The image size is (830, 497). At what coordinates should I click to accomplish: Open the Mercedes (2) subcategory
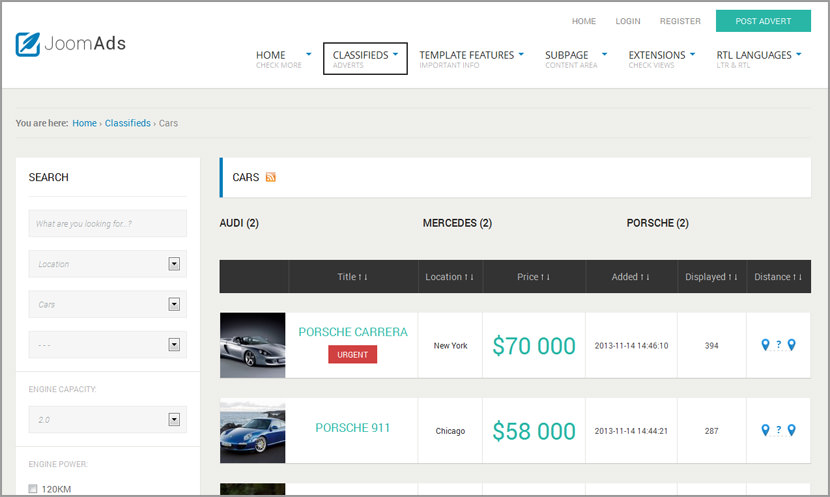click(x=457, y=223)
